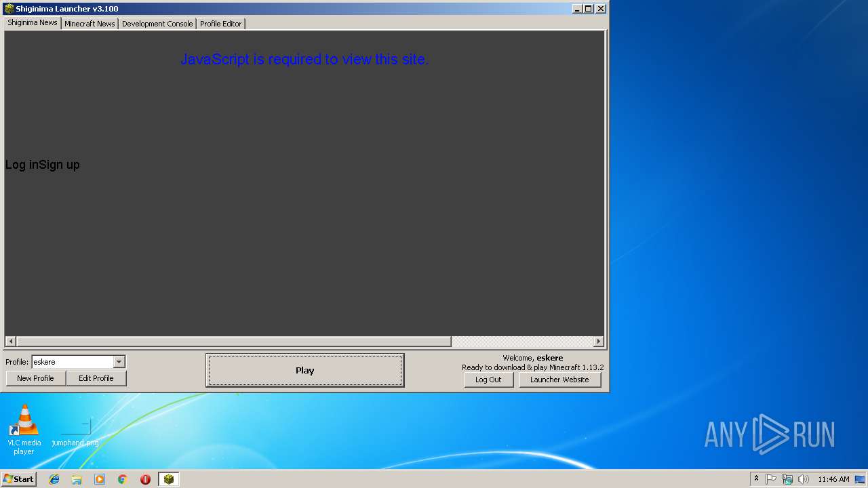Screen dimensions: 868x488
Task: Launch Internet Explorer from the taskbar
Action: click(x=54, y=479)
